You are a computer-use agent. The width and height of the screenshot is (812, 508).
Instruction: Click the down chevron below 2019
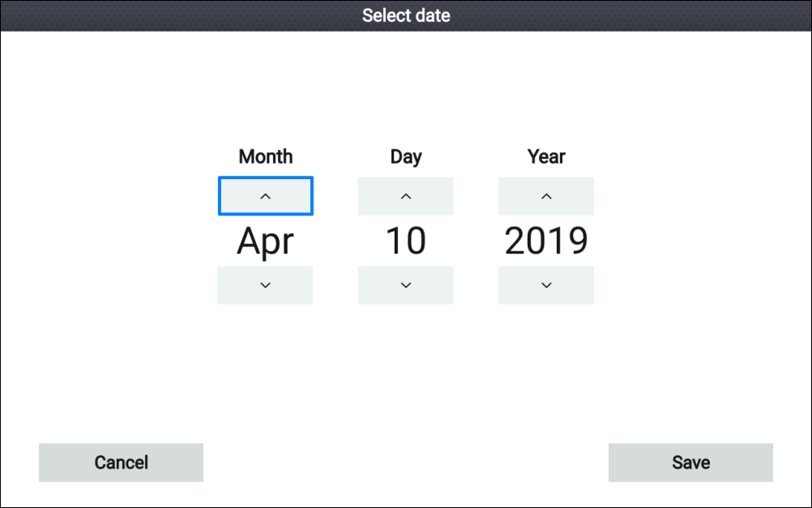[x=546, y=285]
